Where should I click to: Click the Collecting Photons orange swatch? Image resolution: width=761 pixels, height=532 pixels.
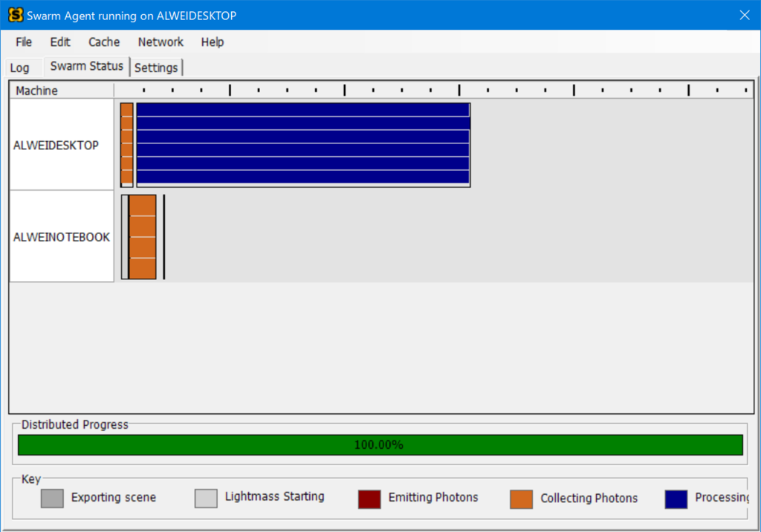coord(521,499)
